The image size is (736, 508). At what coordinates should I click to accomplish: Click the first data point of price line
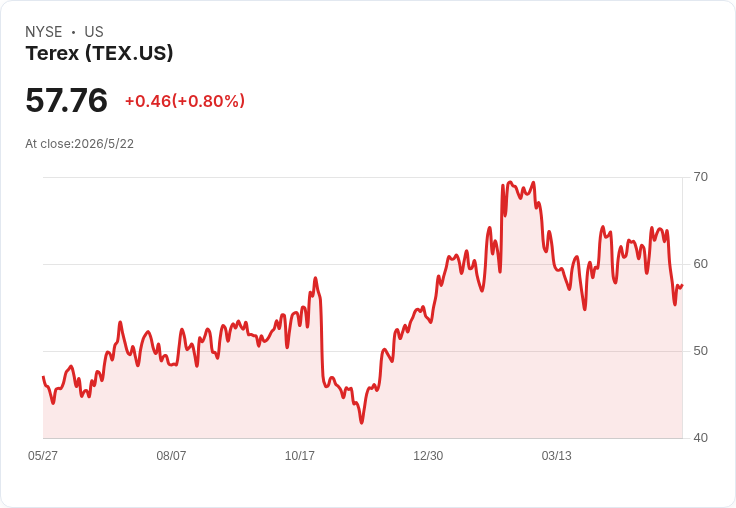(x=43, y=377)
